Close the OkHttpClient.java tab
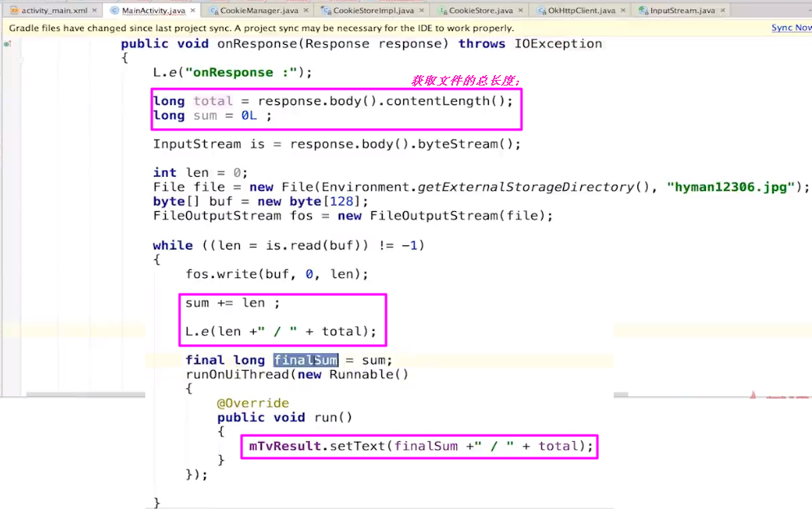This screenshot has height=512, width=812. pos(623,11)
